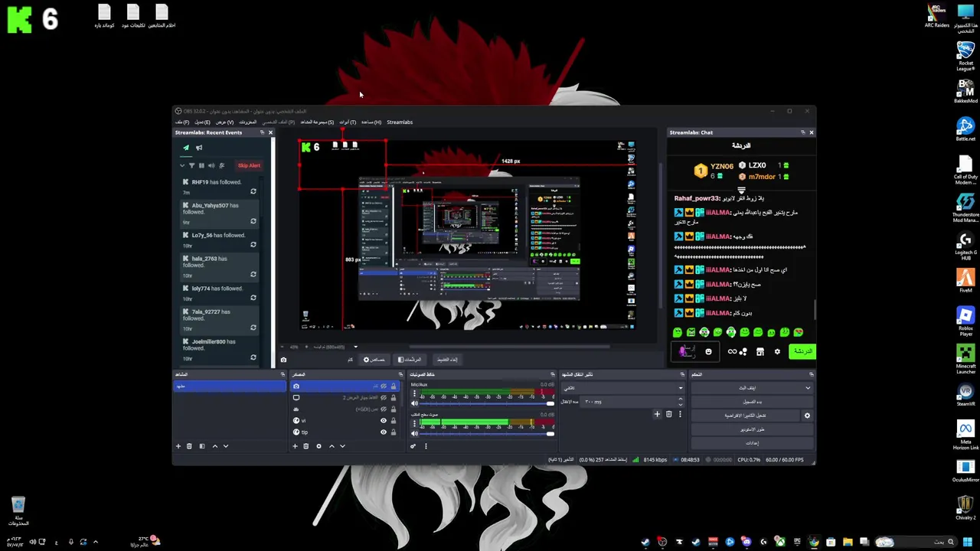
Task: Adjust the Mic/Aux volume slider
Action: [487, 404]
